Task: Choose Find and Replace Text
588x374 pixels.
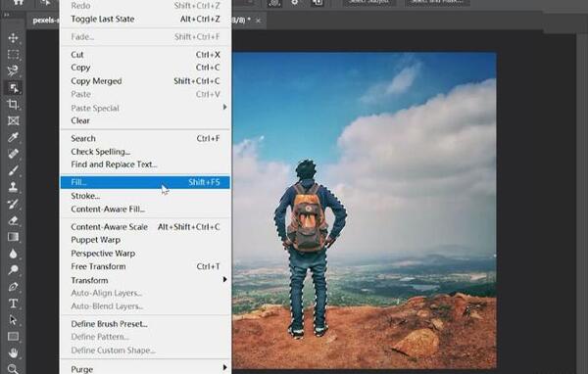Action: 145,164
